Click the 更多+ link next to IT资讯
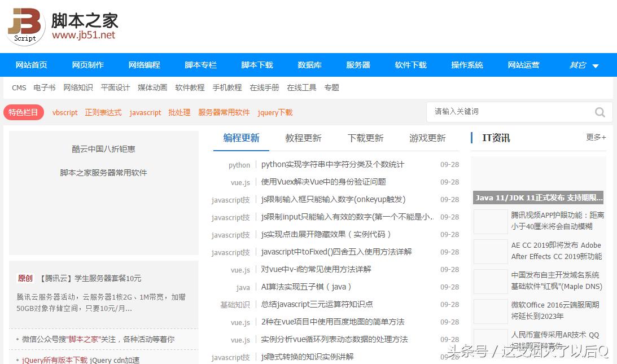This screenshot has width=617, height=364. (596, 137)
